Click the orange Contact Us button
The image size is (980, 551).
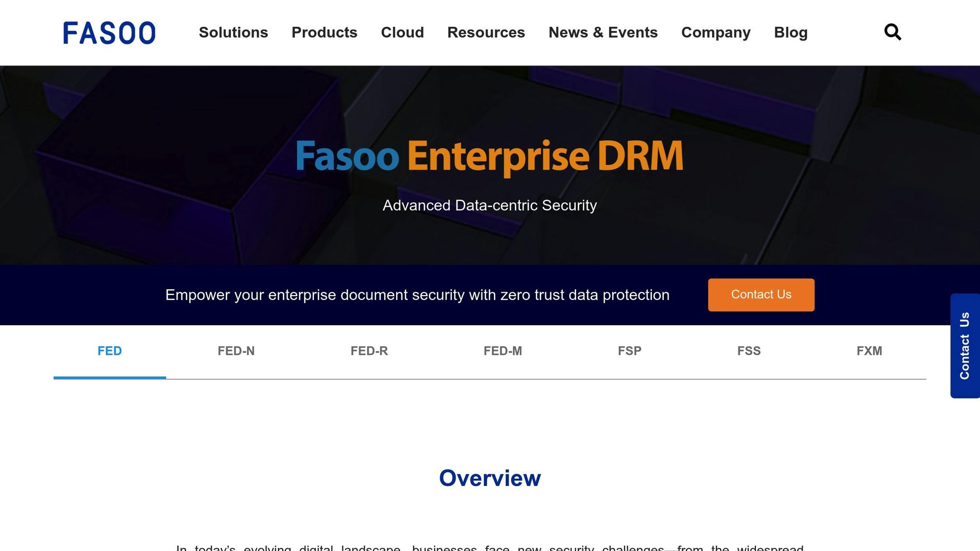761,295
